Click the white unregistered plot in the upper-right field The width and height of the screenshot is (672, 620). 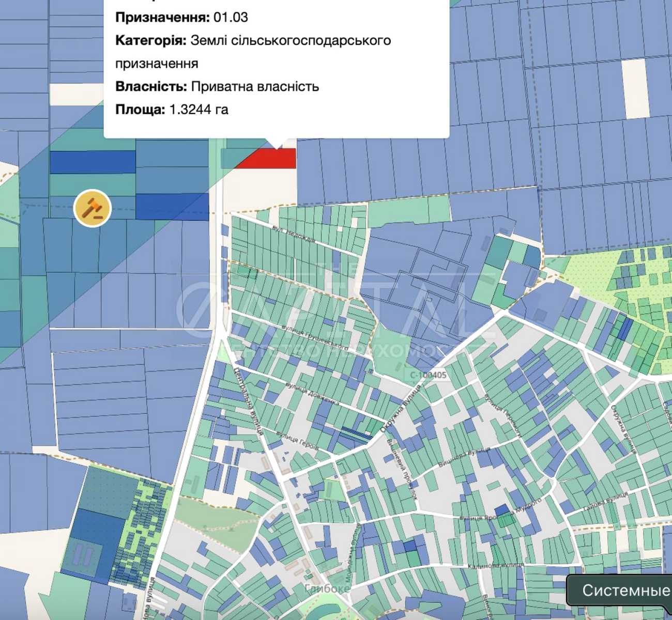point(635,89)
